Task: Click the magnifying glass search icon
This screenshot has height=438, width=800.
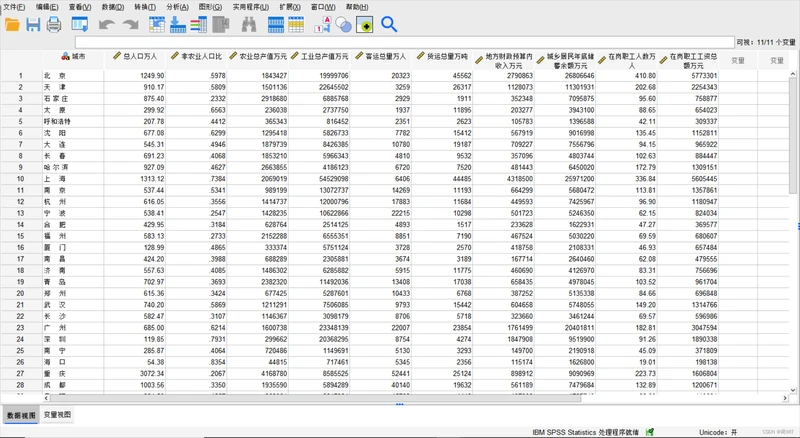Action: click(389, 25)
